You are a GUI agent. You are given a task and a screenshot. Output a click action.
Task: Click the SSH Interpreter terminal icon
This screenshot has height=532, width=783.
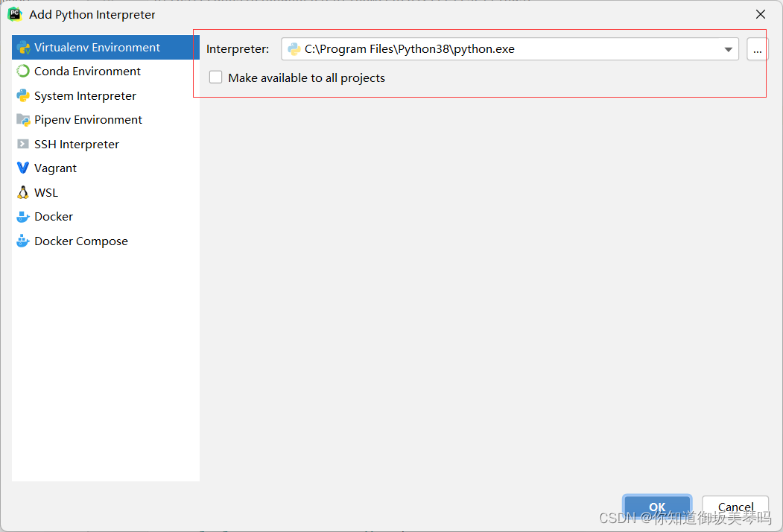click(23, 145)
